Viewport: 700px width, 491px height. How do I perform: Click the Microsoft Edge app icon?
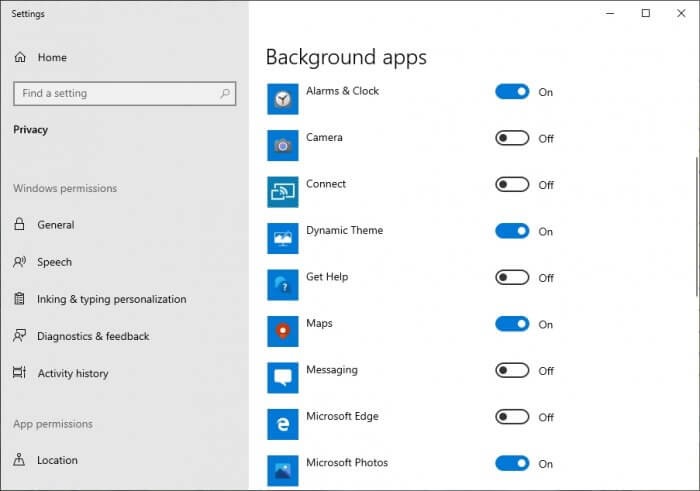click(x=283, y=424)
